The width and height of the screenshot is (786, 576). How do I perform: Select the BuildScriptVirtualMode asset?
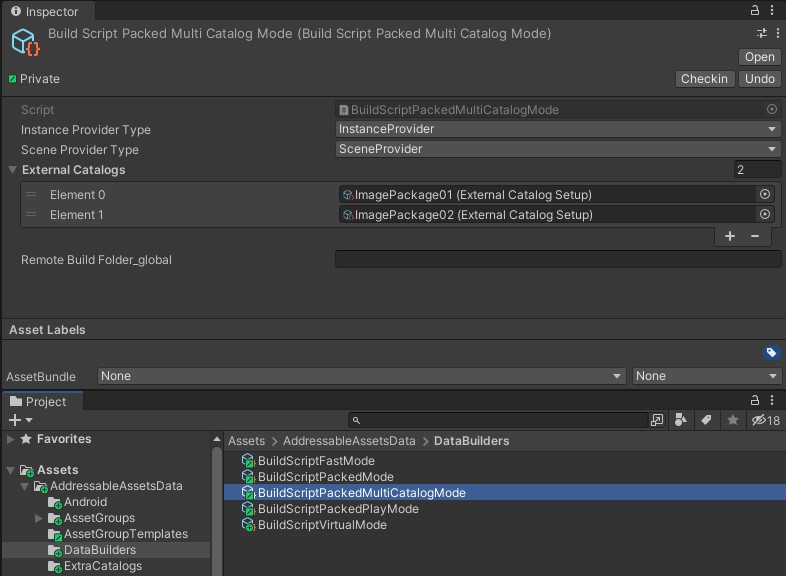point(322,525)
